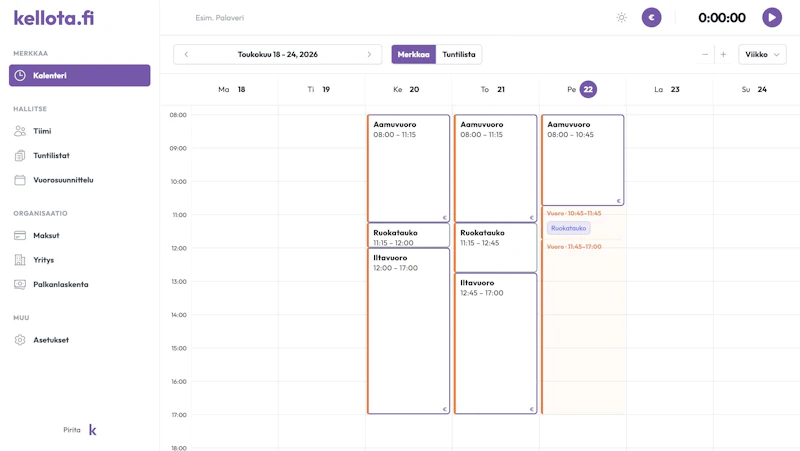Open Thursday Iltavuoro 12:45 – 17:00 entry

point(495,343)
